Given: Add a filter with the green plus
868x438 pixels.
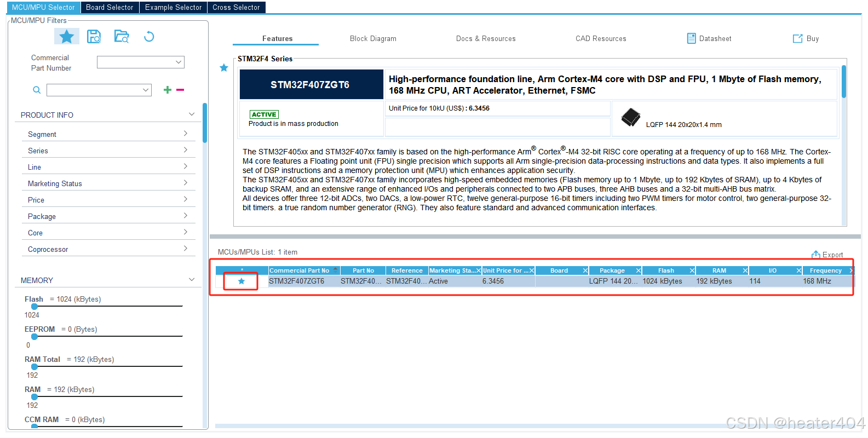Looking at the screenshot, I should pos(168,90).
